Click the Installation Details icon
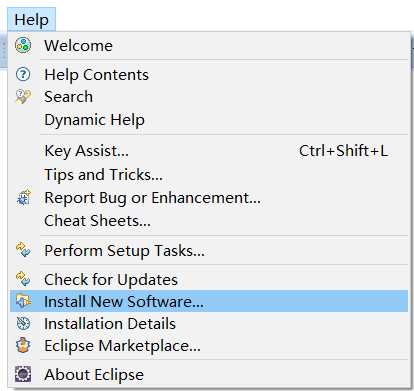 (x=23, y=323)
